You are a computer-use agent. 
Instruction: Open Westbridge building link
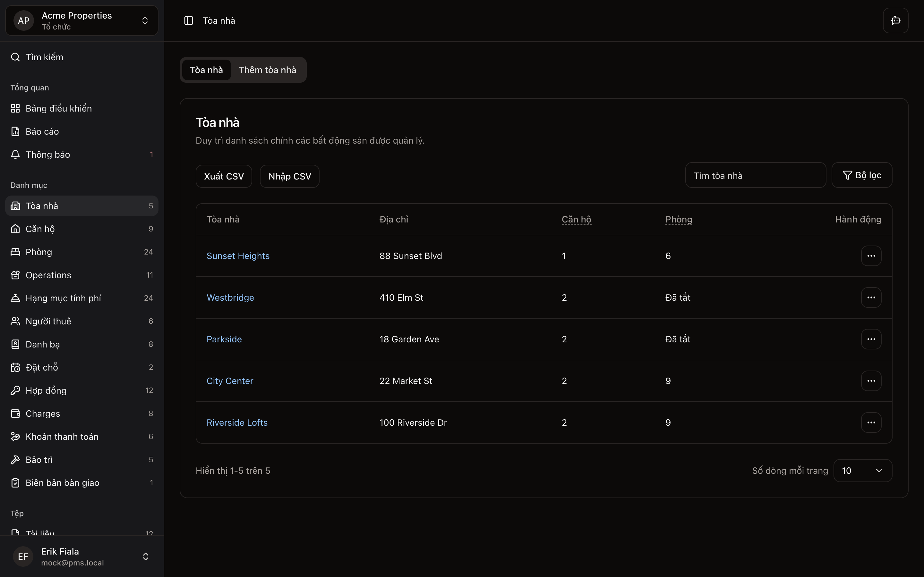230,298
